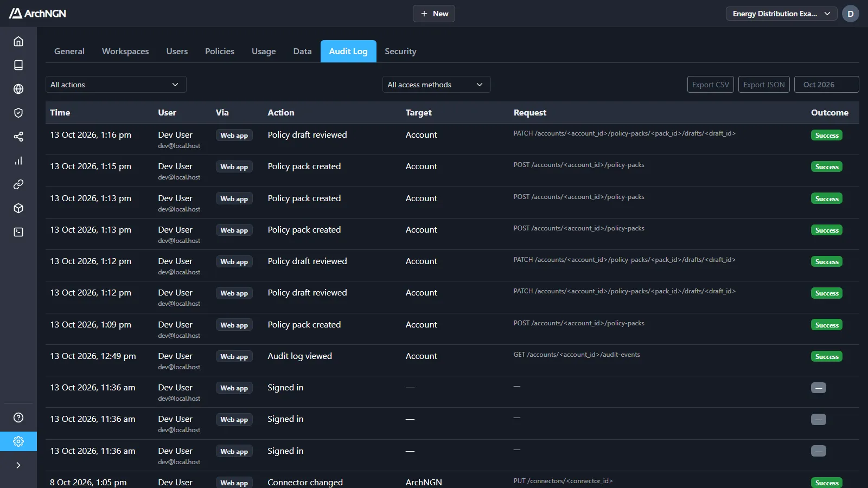Open the terminal console sidebar icon
The width and height of the screenshot is (868, 488).
(18, 232)
